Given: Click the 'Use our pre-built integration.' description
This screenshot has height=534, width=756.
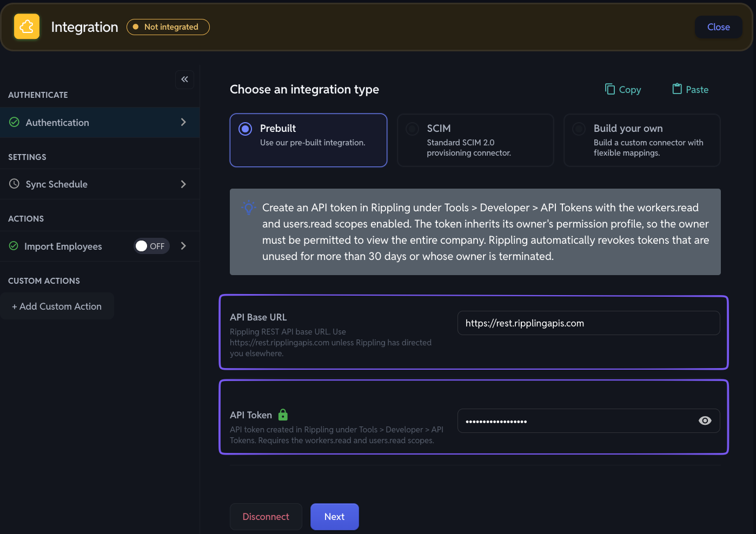Looking at the screenshot, I should 313,143.
